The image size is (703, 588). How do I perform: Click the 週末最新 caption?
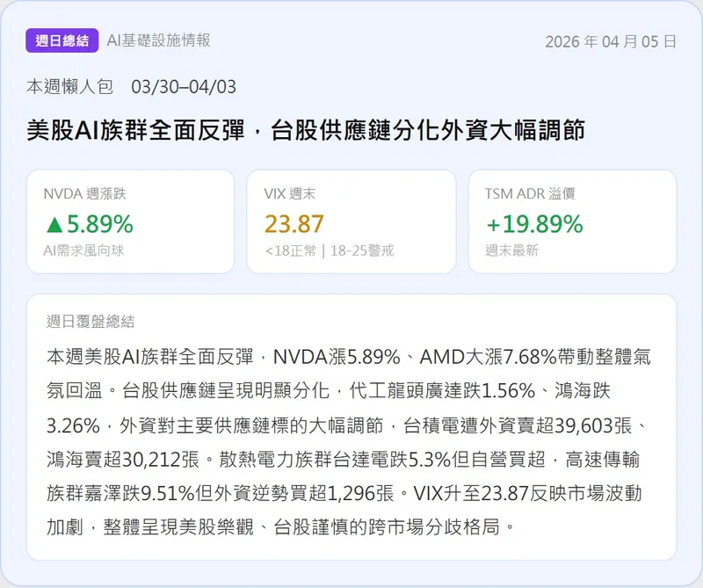(x=511, y=250)
